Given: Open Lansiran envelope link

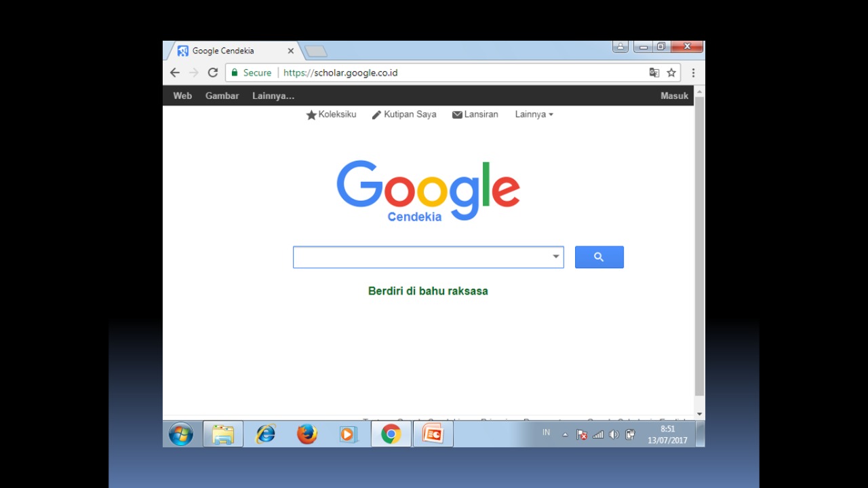Looking at the screenshot, I should [475, 115].
